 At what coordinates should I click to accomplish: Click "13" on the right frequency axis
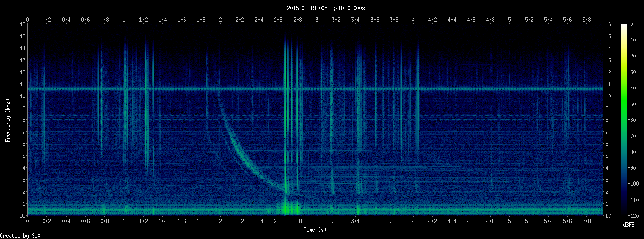(608, 60)
